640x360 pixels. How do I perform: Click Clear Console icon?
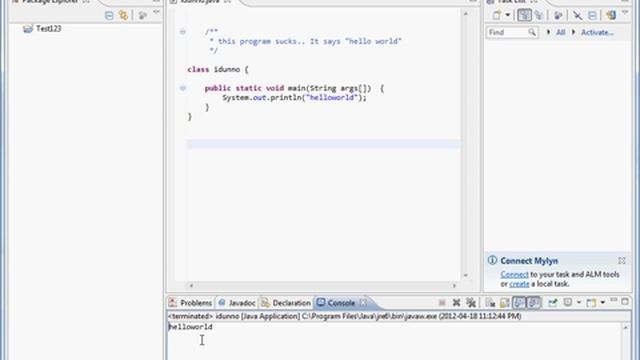tap(490, 303)
